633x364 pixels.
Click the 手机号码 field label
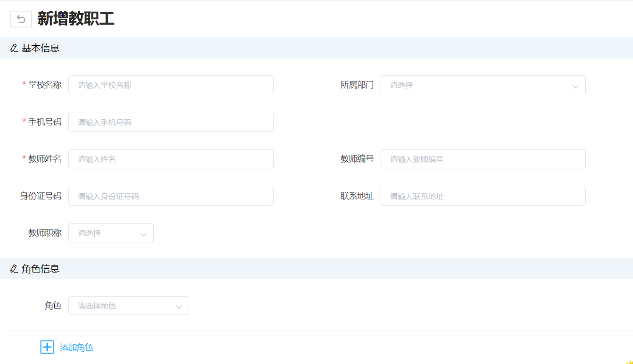(45, 122)
